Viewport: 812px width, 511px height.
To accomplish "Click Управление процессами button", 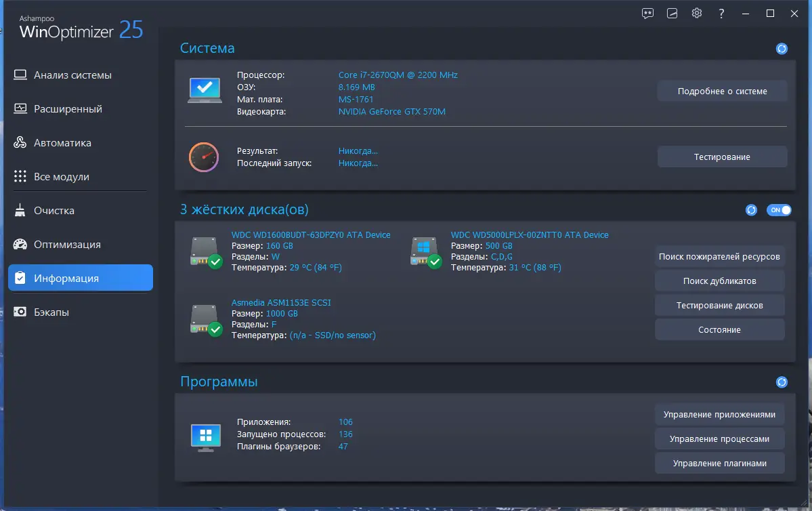I will click(x=719, y=439).
